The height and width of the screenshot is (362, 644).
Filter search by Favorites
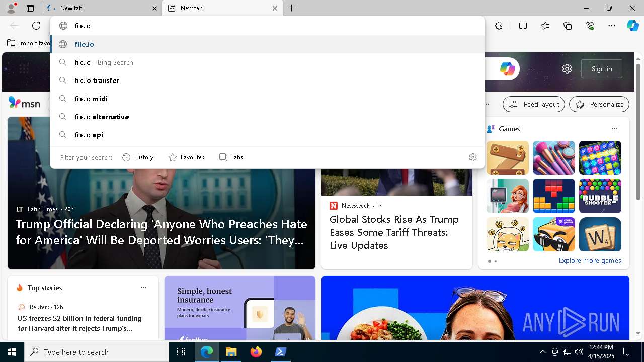(x=186, y=157)
